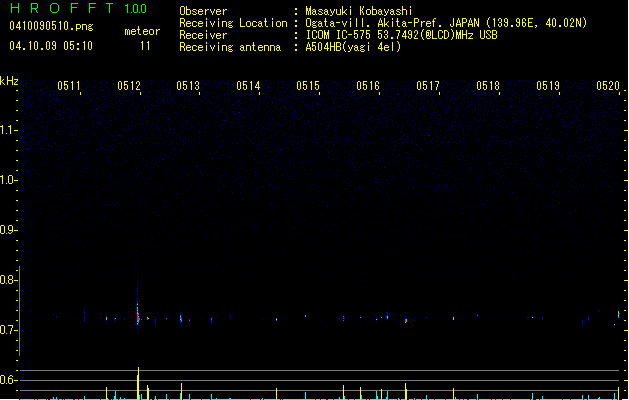Screen dimensions: 629x400
Task: Select the file name 0410090510.png
Action: coord(51,26)
